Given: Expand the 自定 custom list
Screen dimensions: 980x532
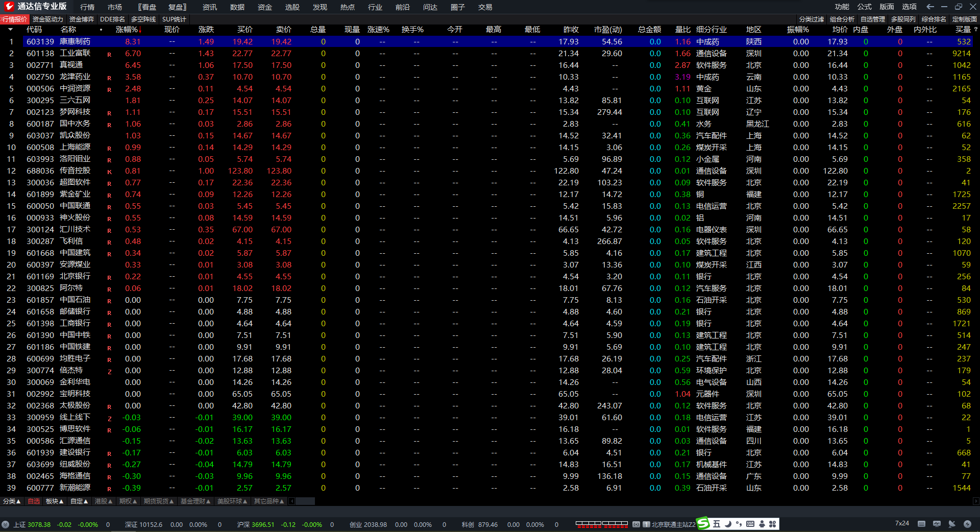Looking at the screenshot, I should [x=79, y=501].
